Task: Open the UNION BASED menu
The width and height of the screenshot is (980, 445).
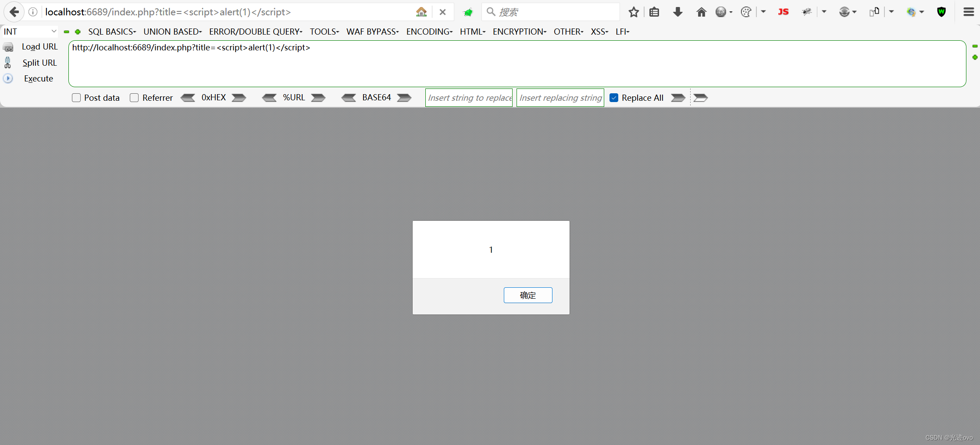Action: click(173, 32)
